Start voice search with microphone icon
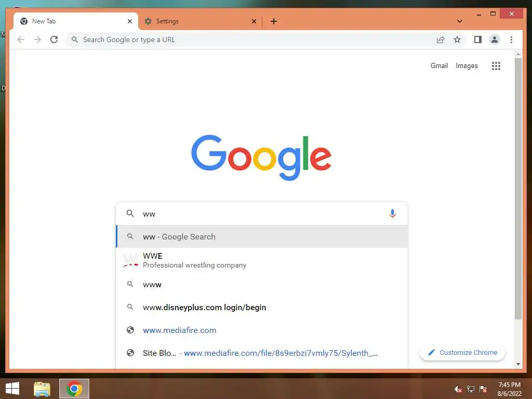The height and width of the screenshot is (399, 532). [x=392, y=214]
